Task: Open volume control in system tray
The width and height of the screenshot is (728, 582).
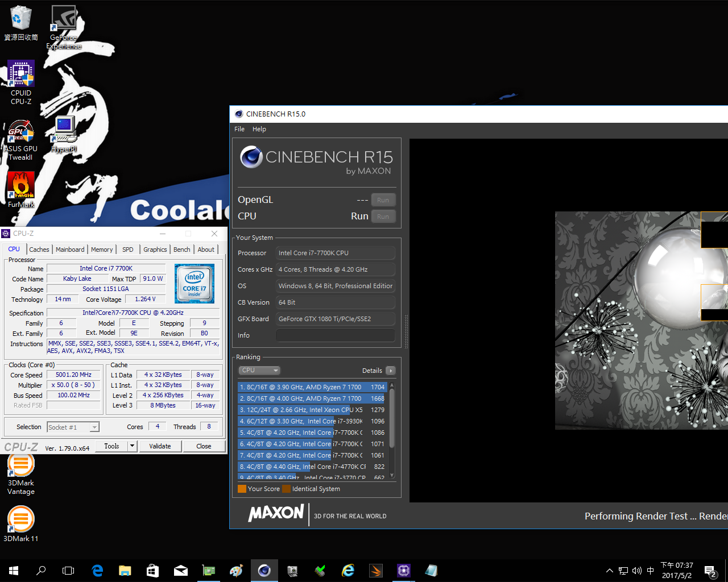Action: 637,571
